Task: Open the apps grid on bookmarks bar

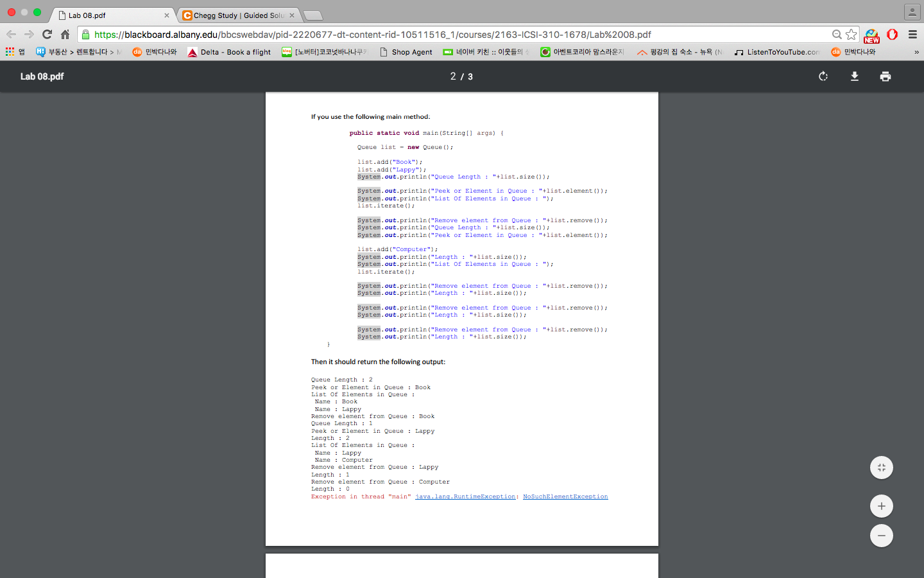Action: pyautogui.click(x=10, y=51)
